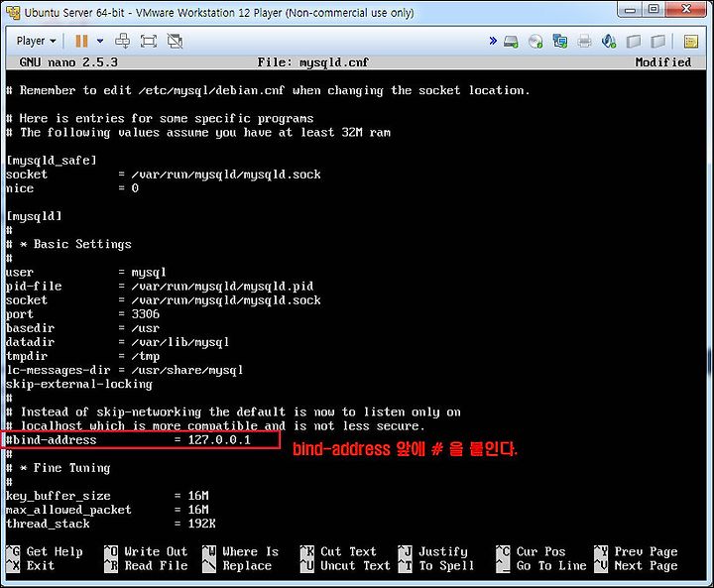Click the 'lc-messages-dir' setting line

[125, 370]
